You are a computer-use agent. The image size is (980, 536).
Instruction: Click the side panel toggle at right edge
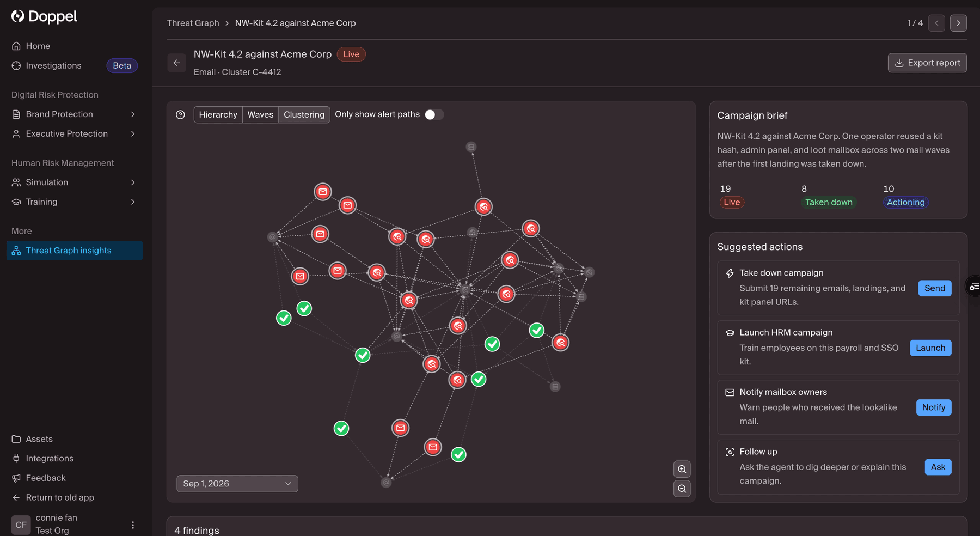pyautogui.click(x=973, y=287)
